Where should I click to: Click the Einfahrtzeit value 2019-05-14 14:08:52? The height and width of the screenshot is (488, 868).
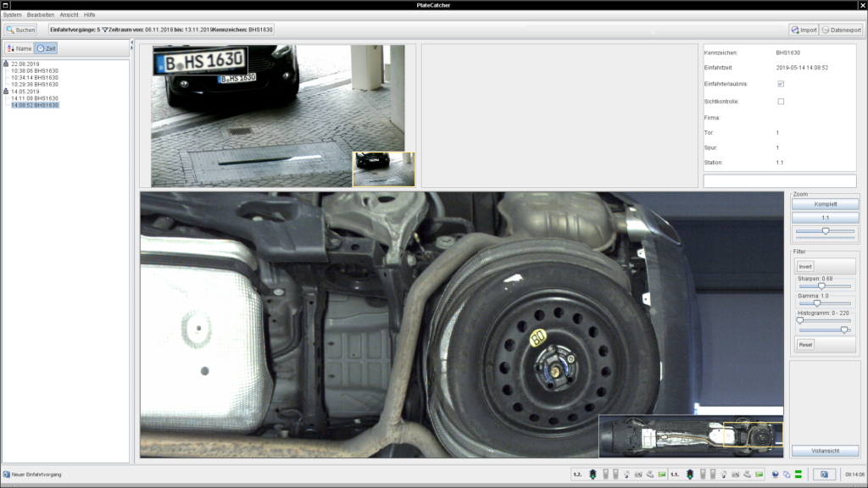click(802, 68)
